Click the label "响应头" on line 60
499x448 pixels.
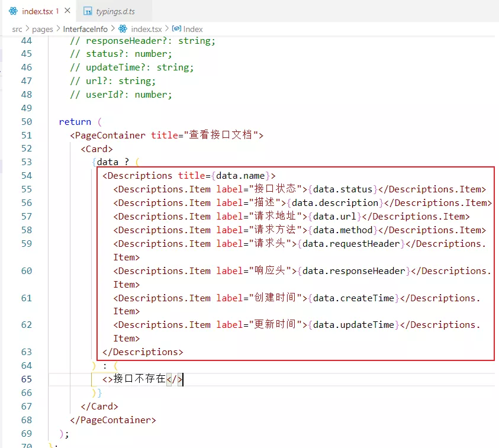(269, 271)
